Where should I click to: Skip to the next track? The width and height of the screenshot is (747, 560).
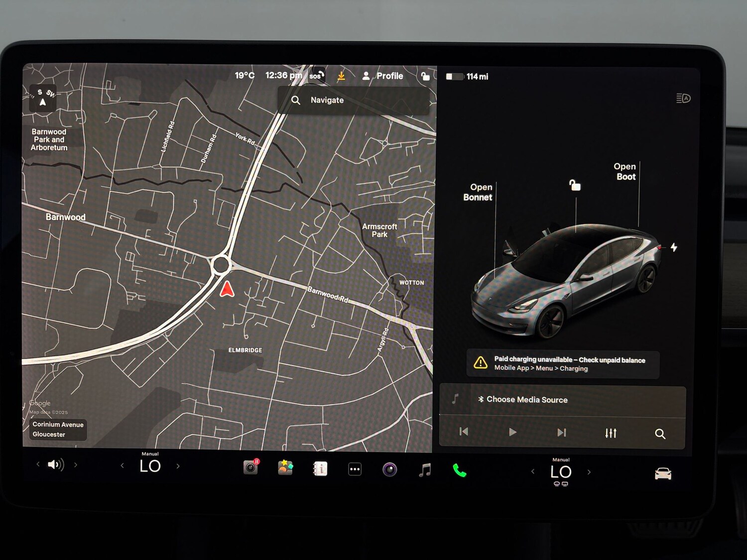[562, 433]
